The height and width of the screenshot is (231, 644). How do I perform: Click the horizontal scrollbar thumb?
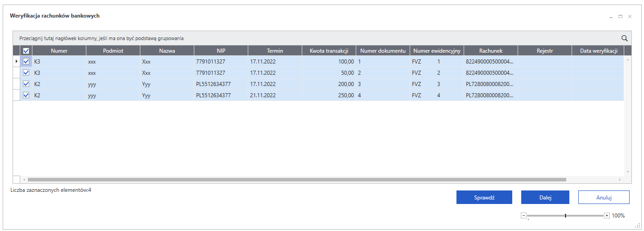click(x=297, y=180)
